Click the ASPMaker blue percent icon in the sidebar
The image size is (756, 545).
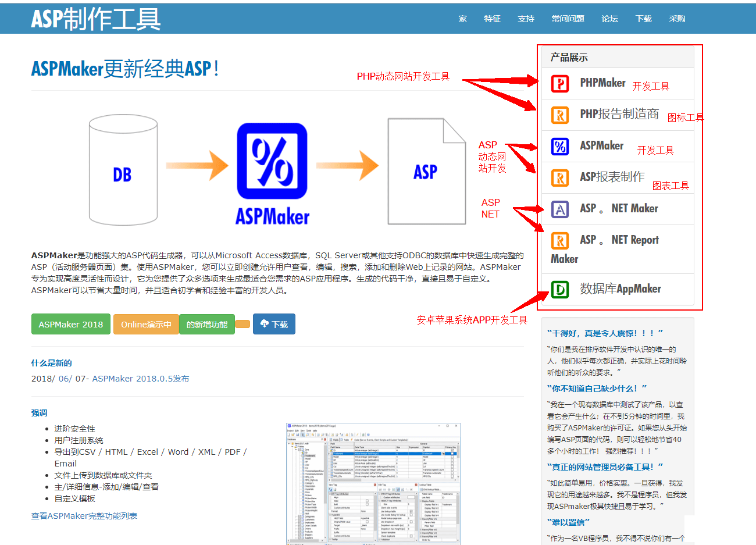560,147
